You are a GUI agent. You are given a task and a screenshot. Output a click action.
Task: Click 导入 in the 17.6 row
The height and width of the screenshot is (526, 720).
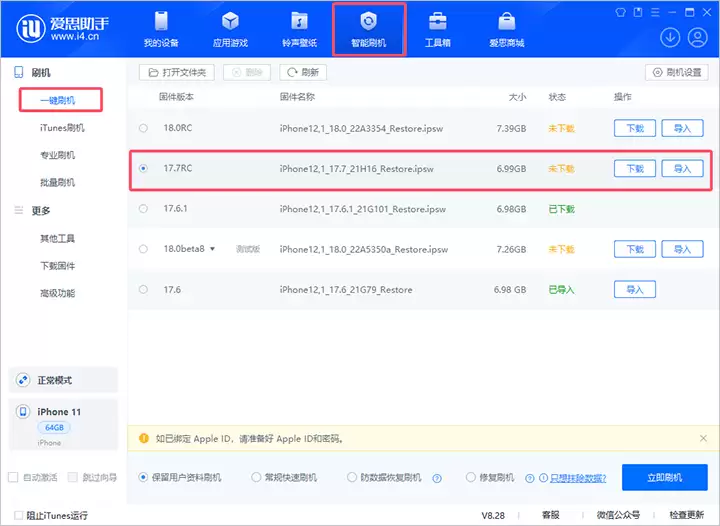[x=635, y=290]
